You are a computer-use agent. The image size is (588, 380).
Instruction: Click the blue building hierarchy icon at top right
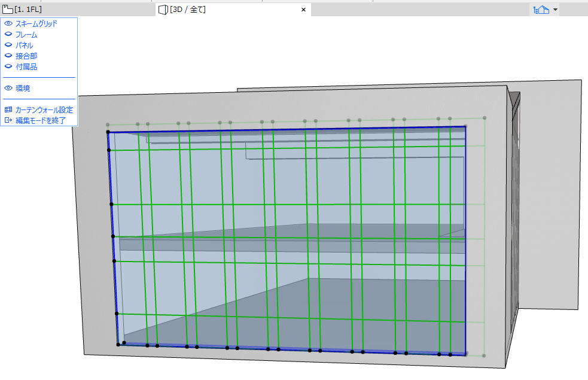click(541, 9)
